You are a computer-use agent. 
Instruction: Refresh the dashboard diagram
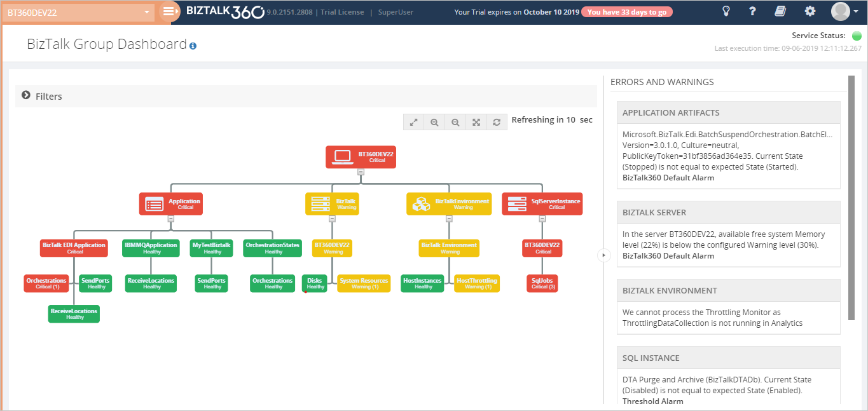click(497, 122)
